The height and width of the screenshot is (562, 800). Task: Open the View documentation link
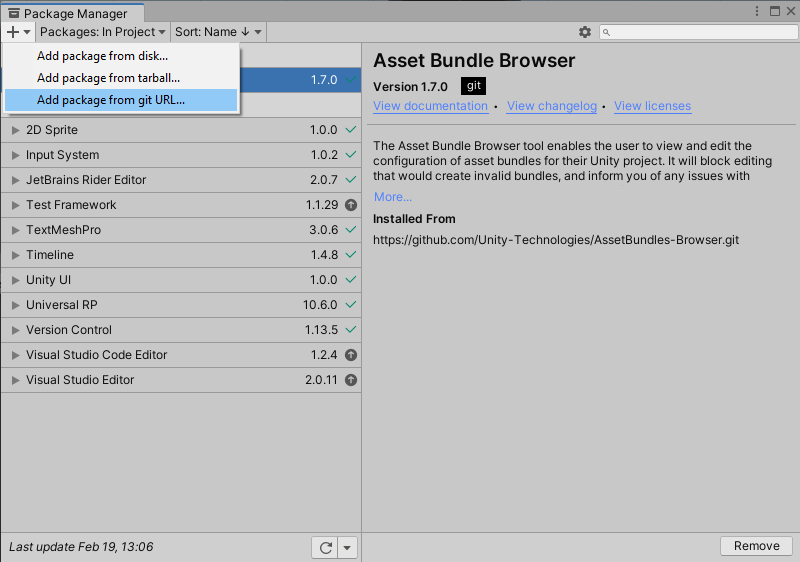pyautogui.click(x=431, y=106)
